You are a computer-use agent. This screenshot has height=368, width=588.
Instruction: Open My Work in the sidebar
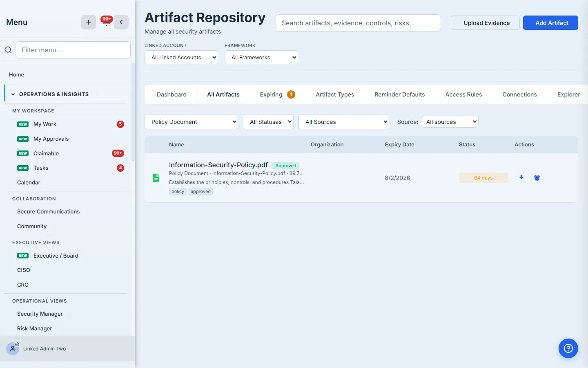(45, 124)
